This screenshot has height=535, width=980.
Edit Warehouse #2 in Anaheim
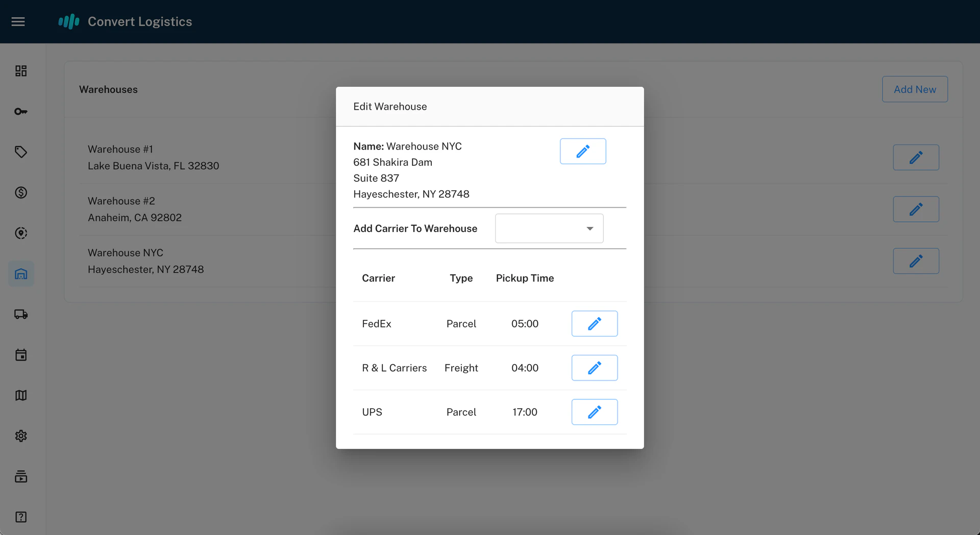point(916,209)
